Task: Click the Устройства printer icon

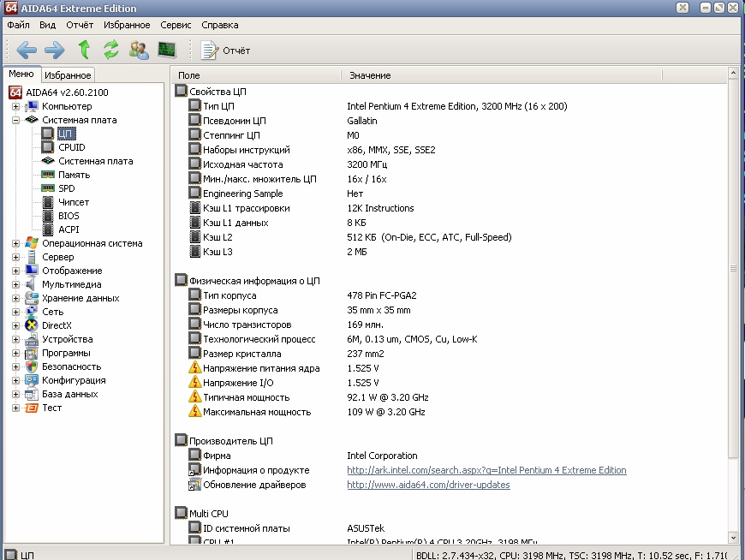Action: (32, 339)
